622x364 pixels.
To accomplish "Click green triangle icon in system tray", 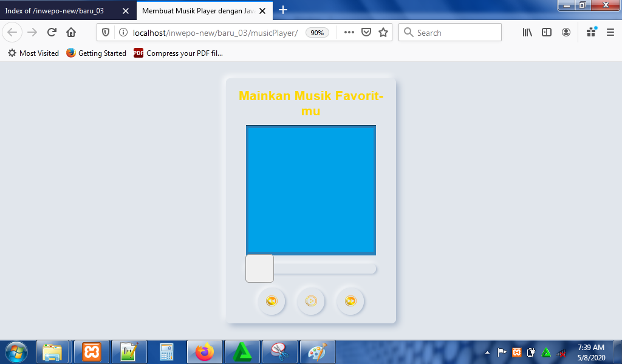I will 546,352.
